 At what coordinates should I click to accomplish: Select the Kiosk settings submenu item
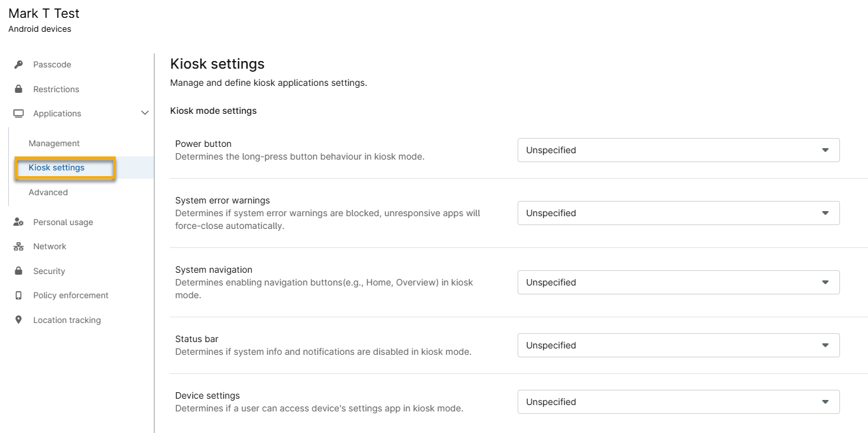[x=57, y=168]
